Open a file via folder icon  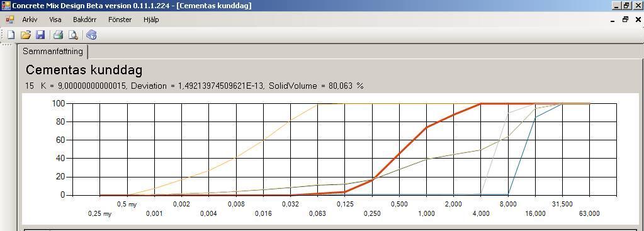click(x=25, y=35)
